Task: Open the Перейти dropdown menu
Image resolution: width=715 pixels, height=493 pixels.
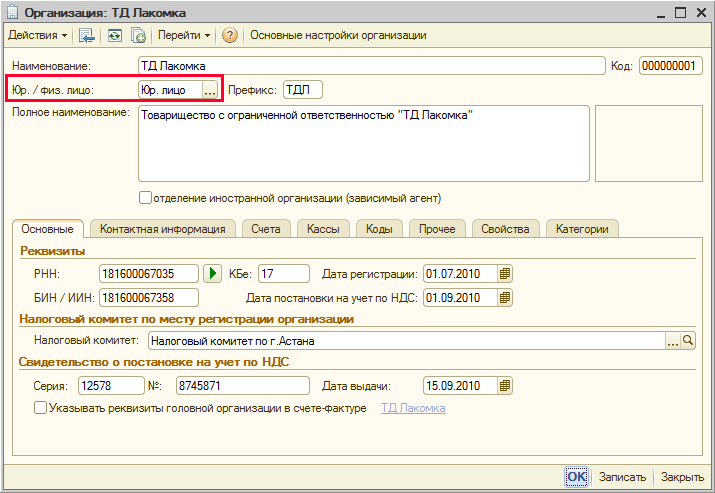Action: [185, 35]
